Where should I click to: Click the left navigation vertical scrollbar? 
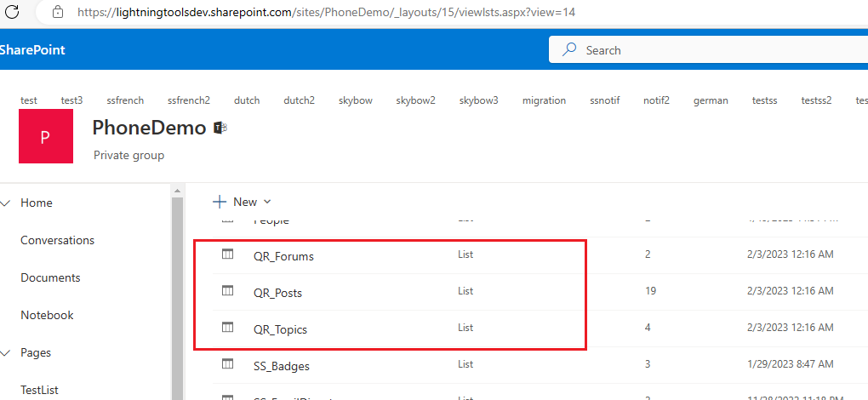tap(177, 298)
